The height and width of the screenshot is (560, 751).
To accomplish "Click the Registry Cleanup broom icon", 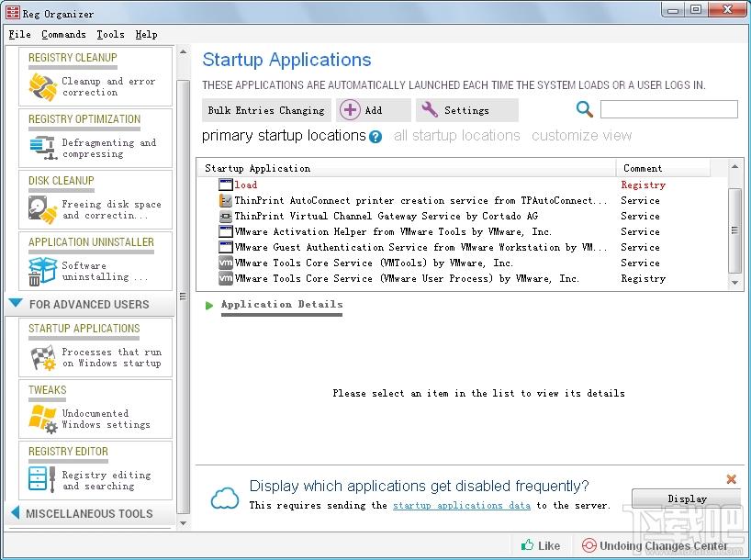I will click(42, 87).
